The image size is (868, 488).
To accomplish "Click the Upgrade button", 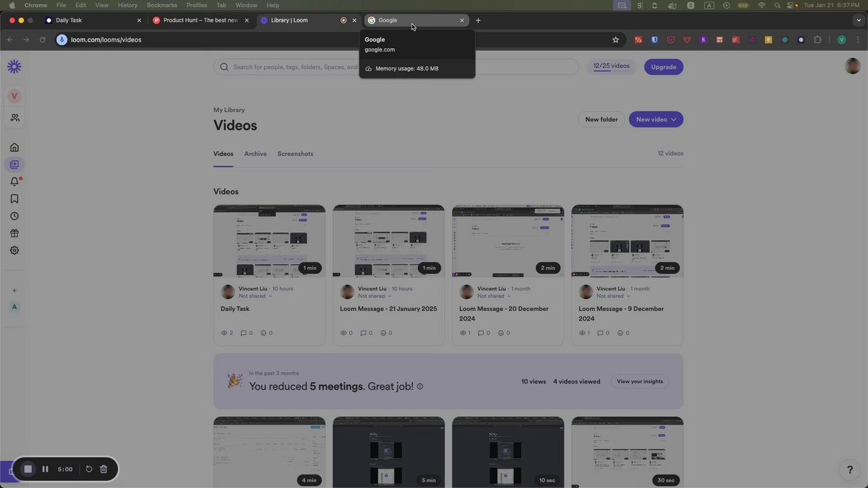I will tap(663, 67).
